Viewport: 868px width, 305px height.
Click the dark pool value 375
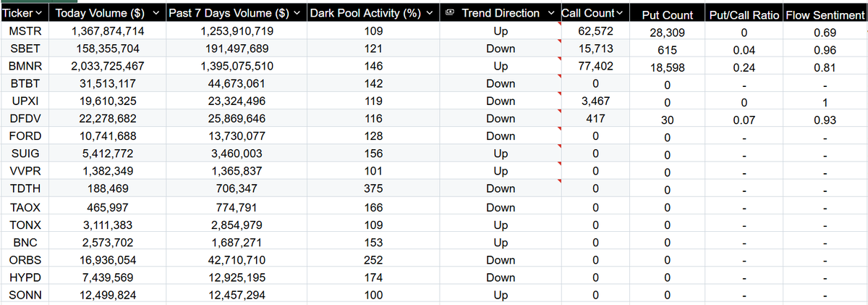[374, 188]
